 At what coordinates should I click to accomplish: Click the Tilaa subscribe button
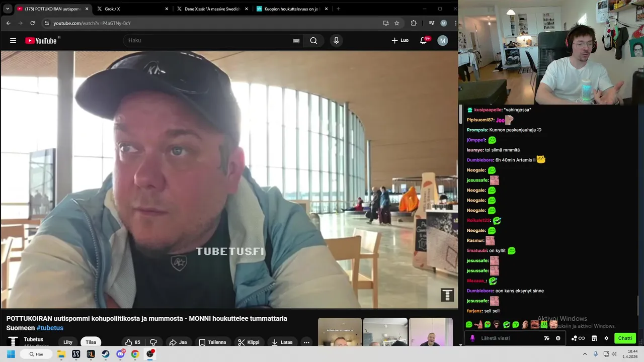pos(91,342)
